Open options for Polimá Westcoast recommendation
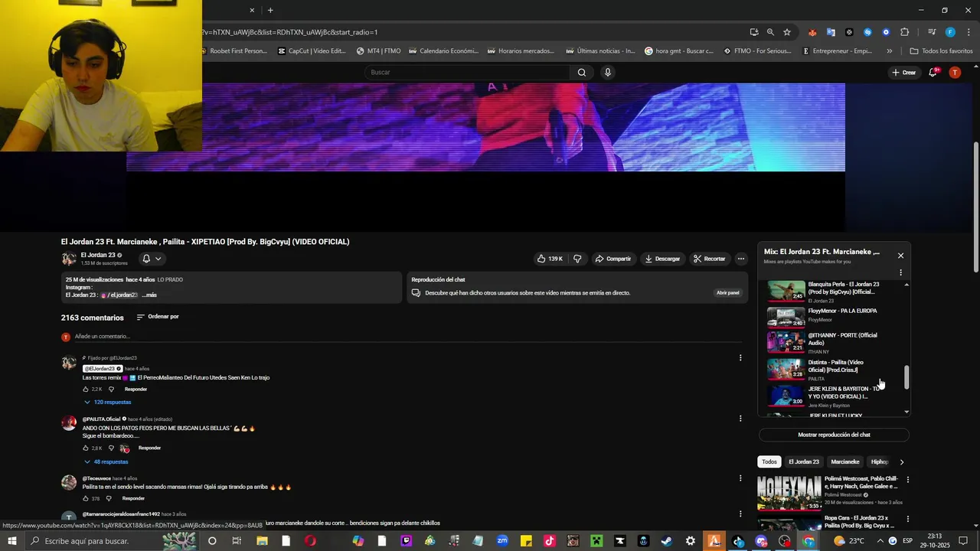The height and width of the screenshot is (551, 980). [x=908, y=481]
